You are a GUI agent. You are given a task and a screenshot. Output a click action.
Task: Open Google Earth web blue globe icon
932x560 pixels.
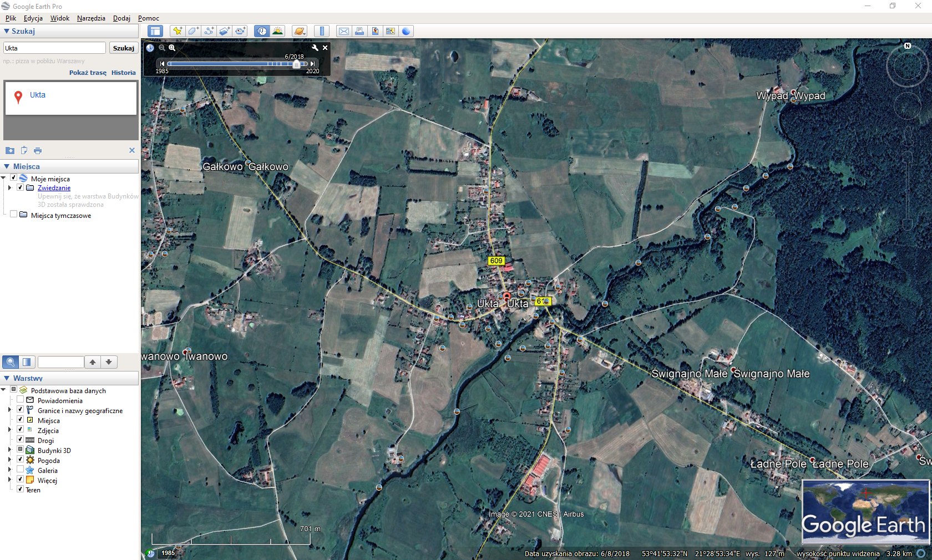point(406,31)
